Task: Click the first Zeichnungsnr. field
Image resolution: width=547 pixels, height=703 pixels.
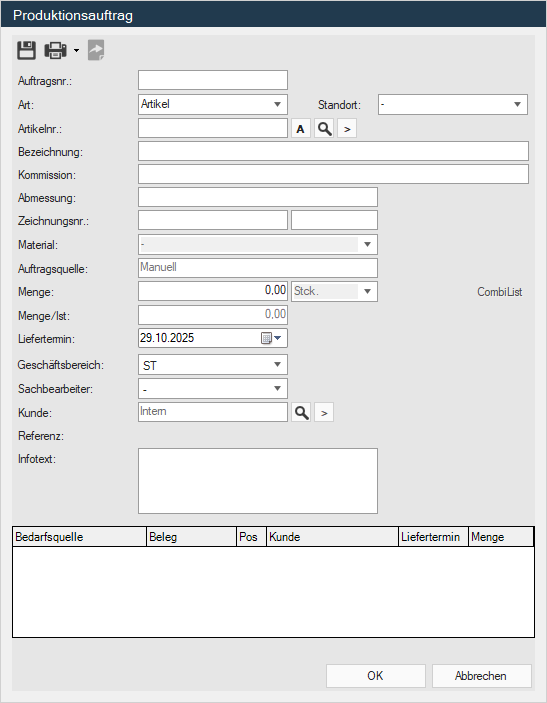Action: pyautogui.click(x=213, y=220)
